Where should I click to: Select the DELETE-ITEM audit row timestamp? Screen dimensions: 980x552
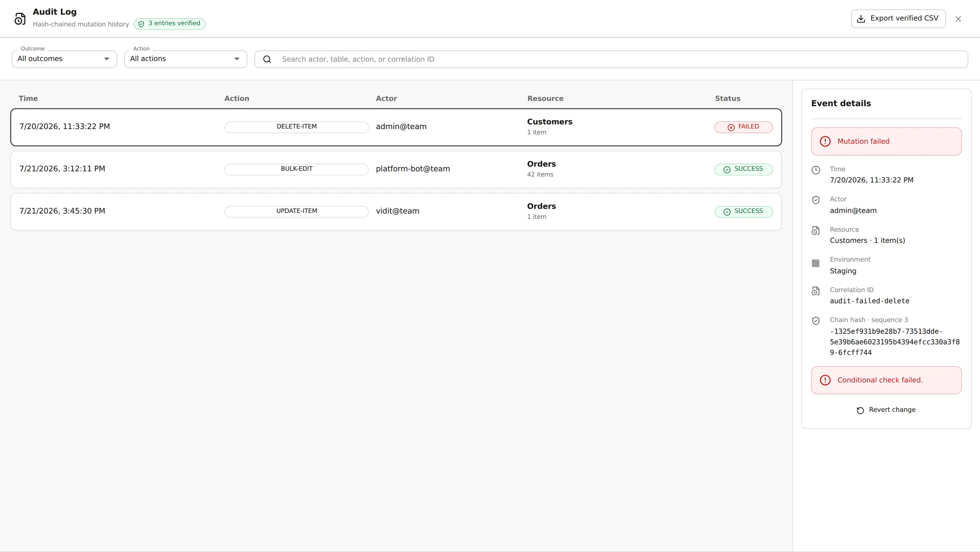[x=65, y=127]
